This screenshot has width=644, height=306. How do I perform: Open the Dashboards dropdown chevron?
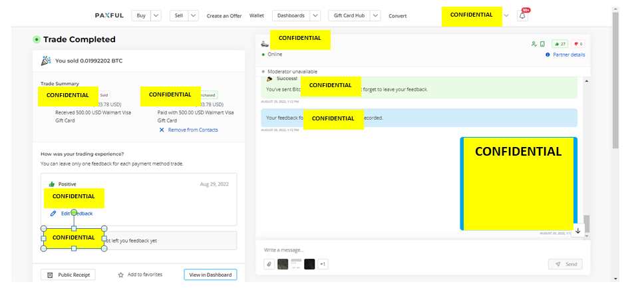click(315, 15)
